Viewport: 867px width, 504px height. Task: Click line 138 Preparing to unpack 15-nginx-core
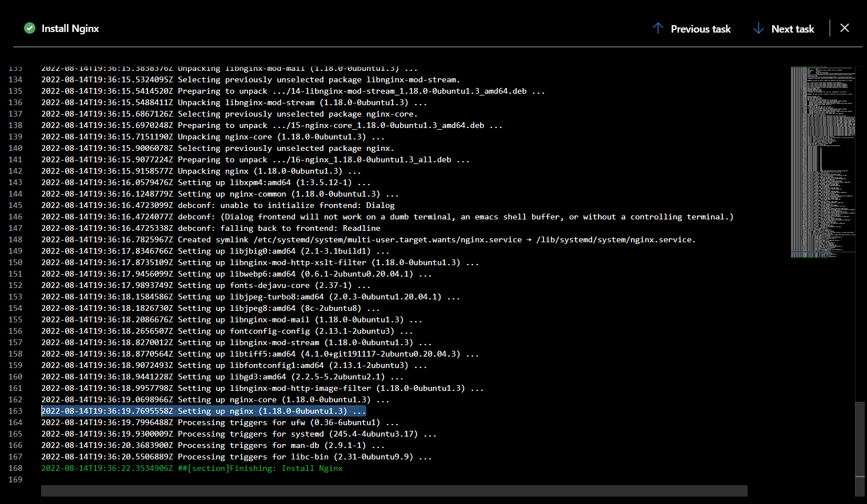coord(272,125)
